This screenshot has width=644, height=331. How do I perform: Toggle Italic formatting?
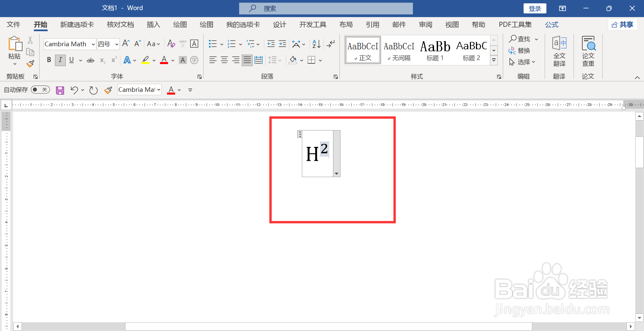(x=60, y=60)
